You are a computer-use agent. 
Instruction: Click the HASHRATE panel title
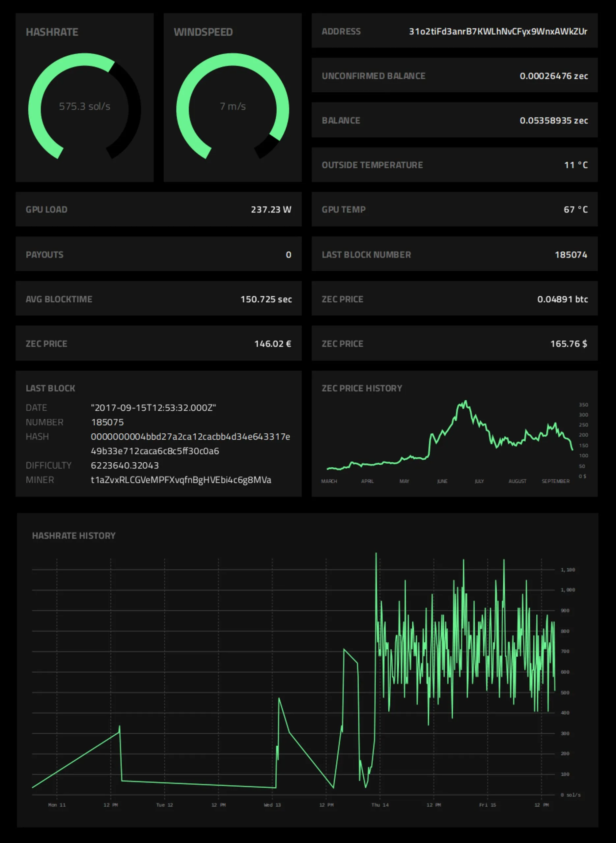coord(52,32)
